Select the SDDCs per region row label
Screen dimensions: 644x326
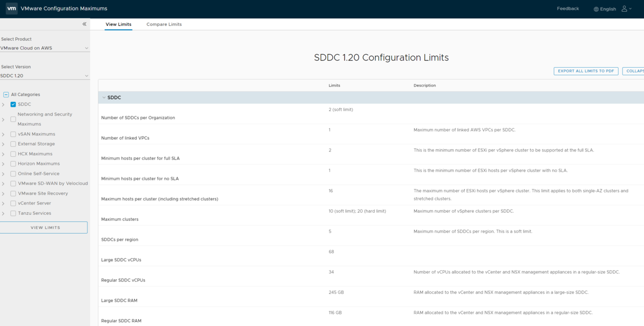tap(119, 240)
